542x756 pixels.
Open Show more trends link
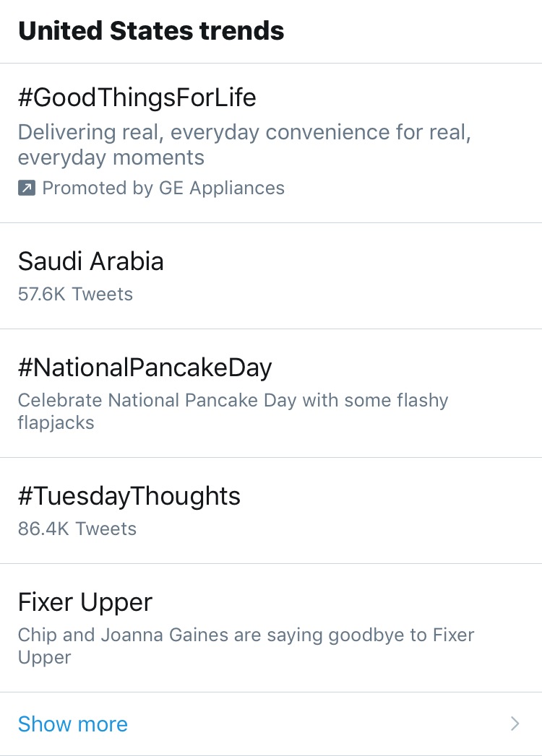(73, 724)
